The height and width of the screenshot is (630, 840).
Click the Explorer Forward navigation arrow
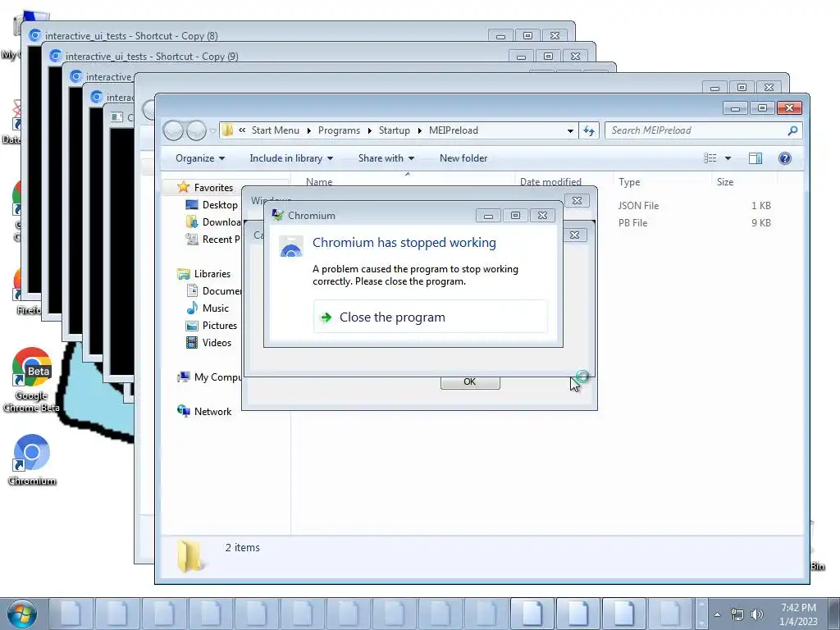196,130
